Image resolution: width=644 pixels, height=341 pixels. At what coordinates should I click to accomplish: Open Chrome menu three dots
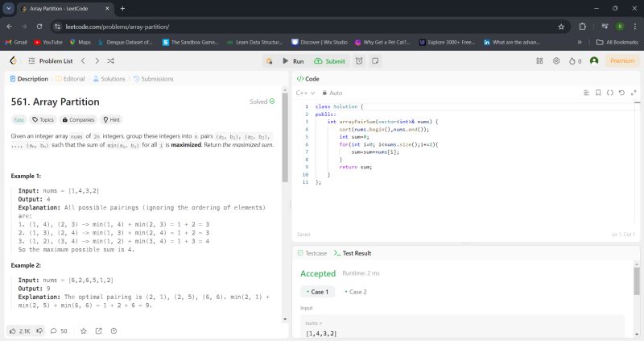coord(635,27)
